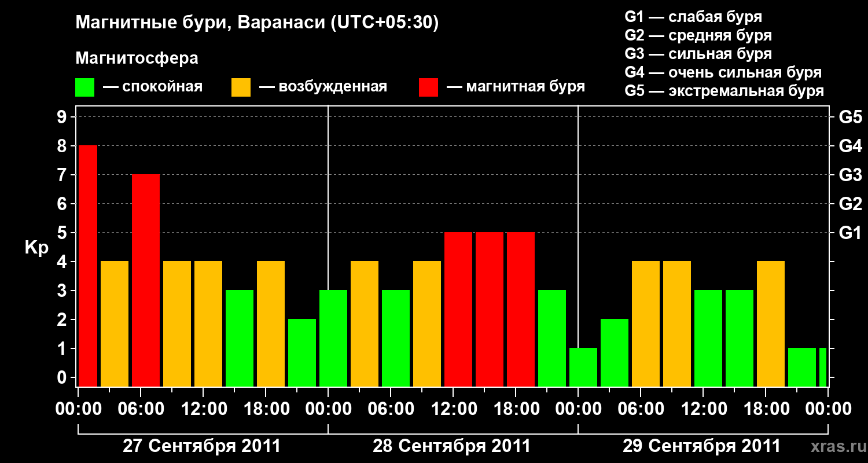This screenshot has height=463, width=868.
Task: Click the orange Kp 4 bar at 18:00 on 27 September
Action: pos(271,324)
